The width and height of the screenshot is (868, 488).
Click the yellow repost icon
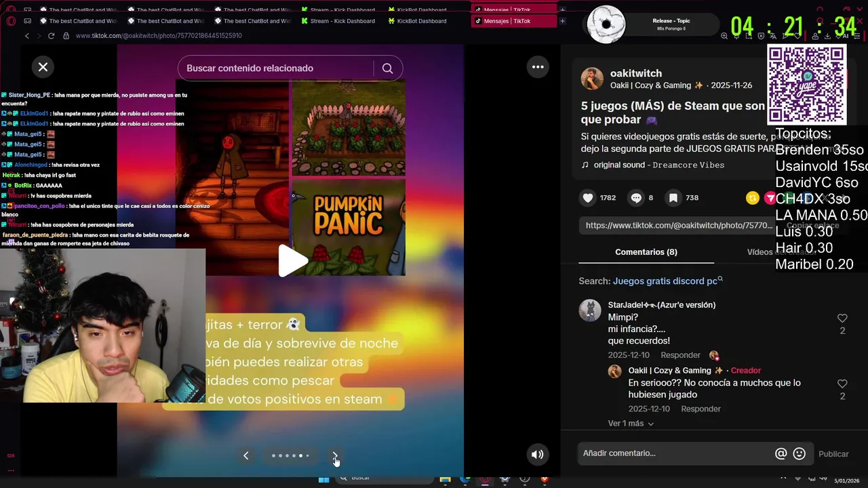pyautogui.click(x=752, y=198)
